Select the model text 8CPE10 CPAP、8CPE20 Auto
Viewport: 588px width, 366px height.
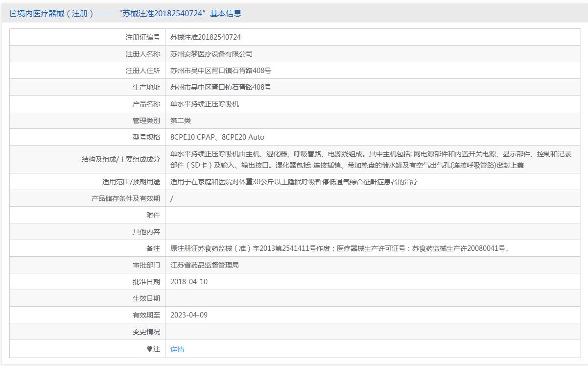point(217,137)
